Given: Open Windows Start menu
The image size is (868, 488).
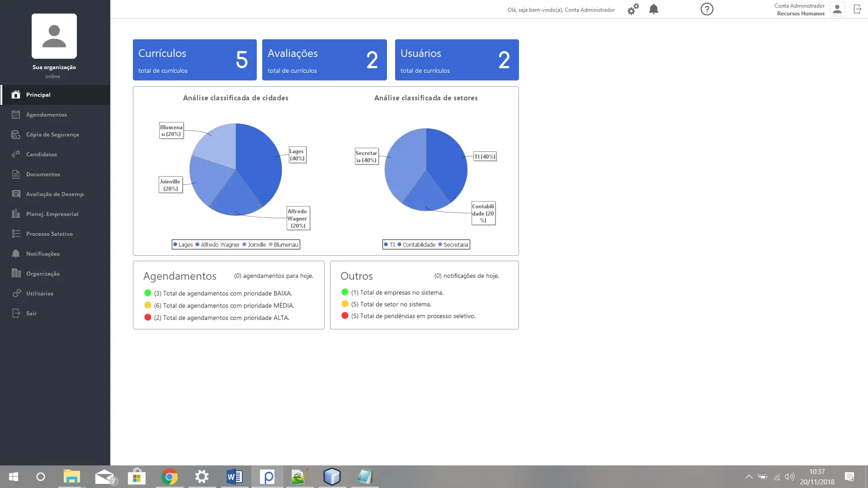Looking at the screenshot, I should point(14,477).
